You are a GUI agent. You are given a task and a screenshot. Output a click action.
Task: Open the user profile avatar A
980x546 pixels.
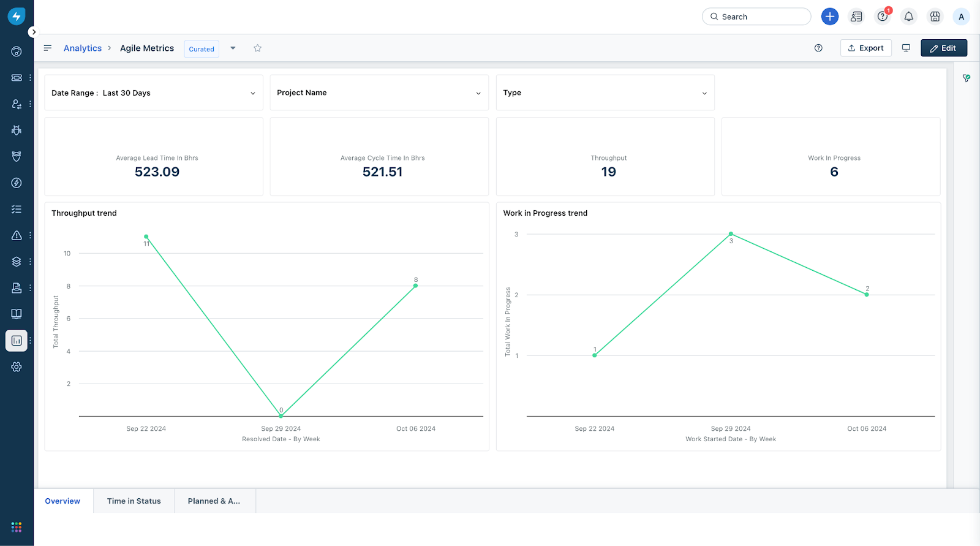click(x=962, y=17)
